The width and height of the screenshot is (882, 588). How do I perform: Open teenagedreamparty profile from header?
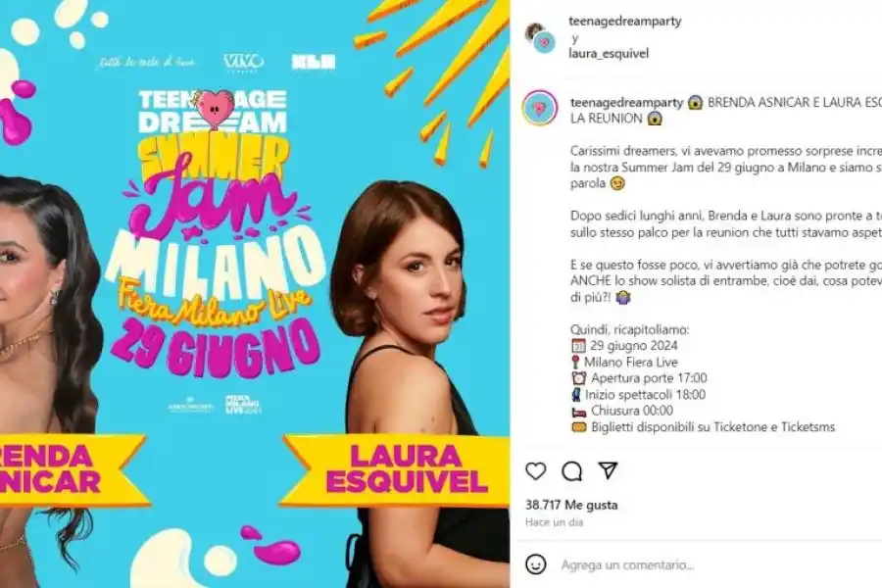point(625,22)
